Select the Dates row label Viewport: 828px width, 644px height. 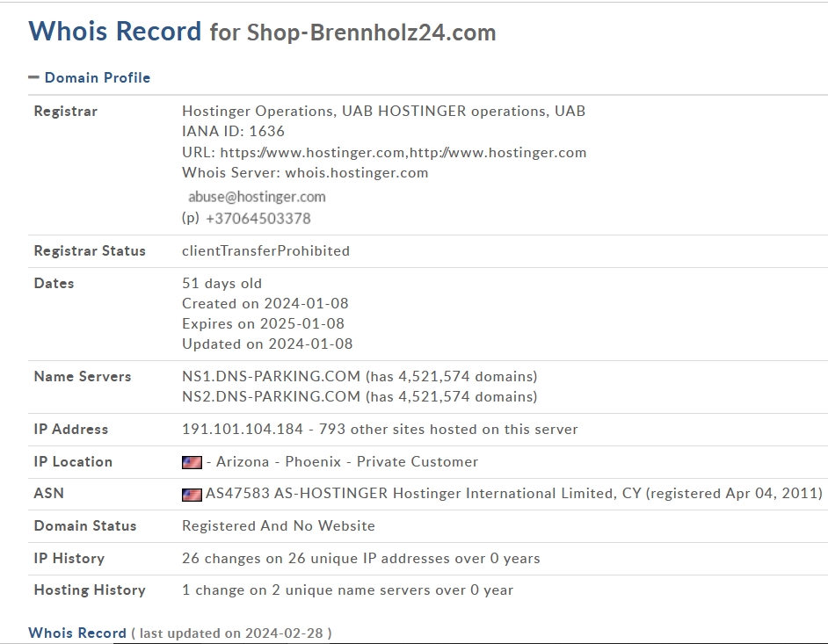point(54,284)
